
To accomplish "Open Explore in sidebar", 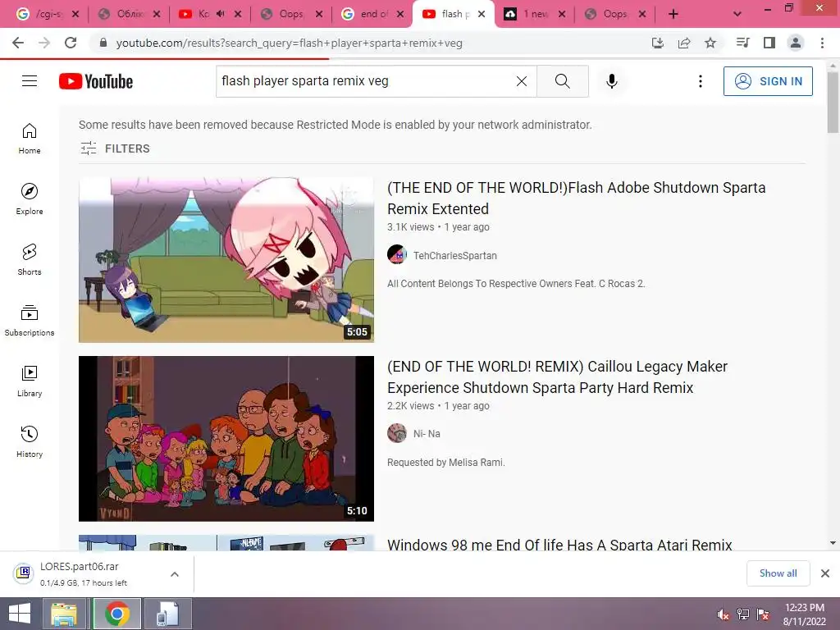I will (x=30, y=199).
